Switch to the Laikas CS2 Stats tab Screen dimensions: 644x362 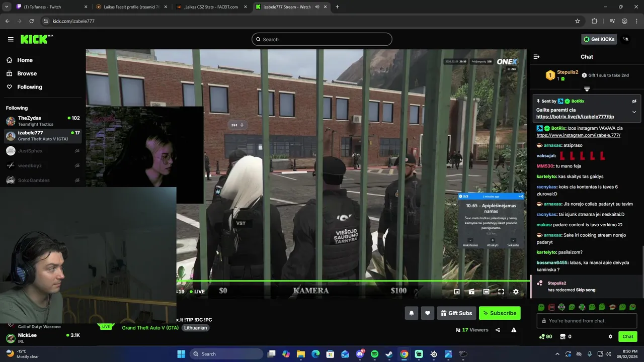[210, 7]
